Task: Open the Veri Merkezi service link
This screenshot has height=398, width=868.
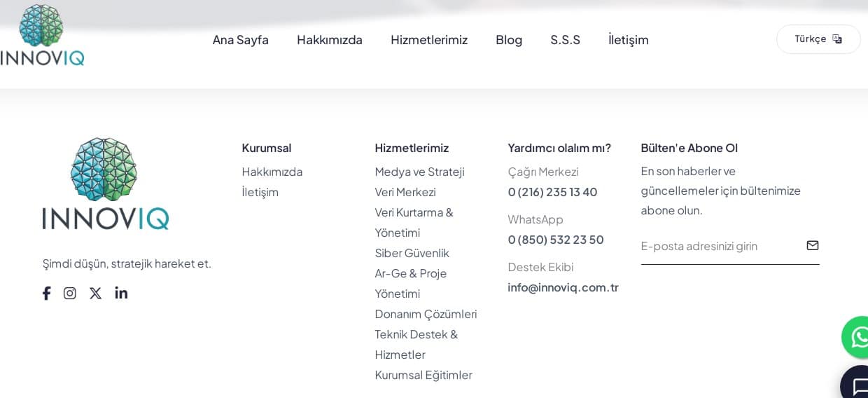Action: tap(405, 192)
